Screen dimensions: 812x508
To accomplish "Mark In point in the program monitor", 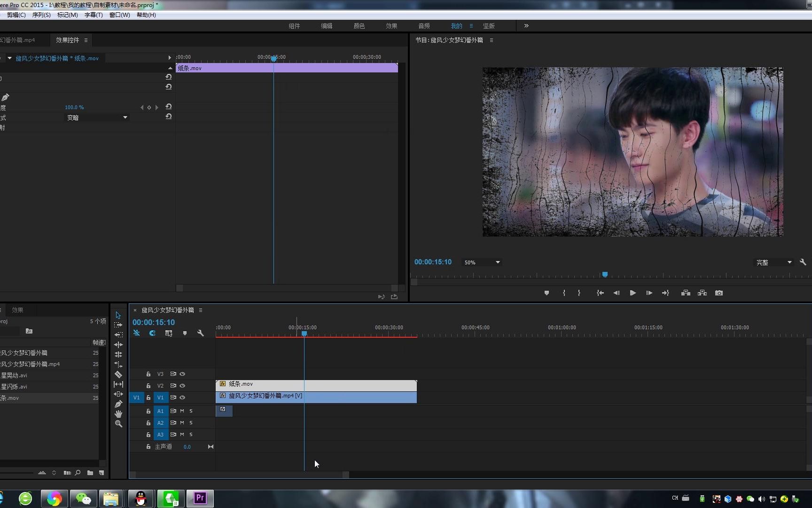I will [564, 293].
